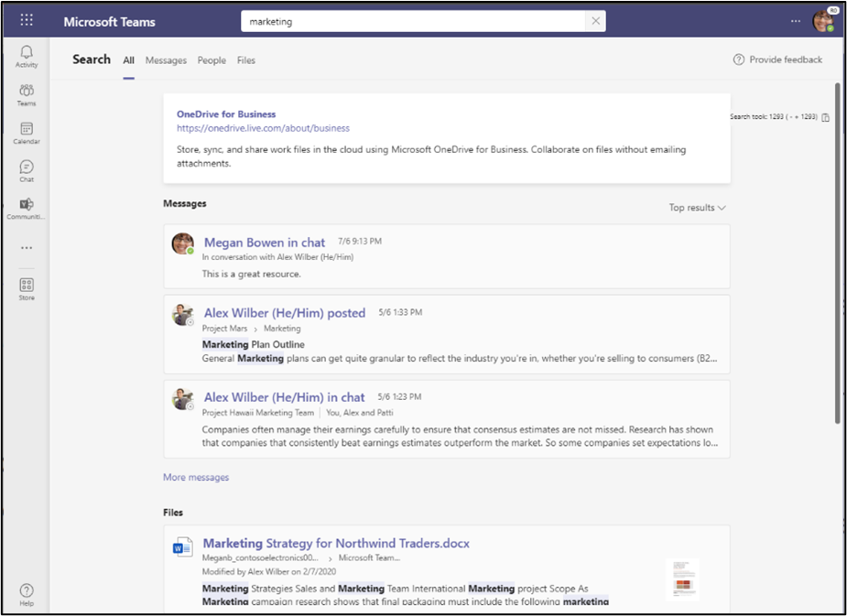847x616 pixels.
Task: Open the Store apps icon
Action: click(x=27, y=289)
